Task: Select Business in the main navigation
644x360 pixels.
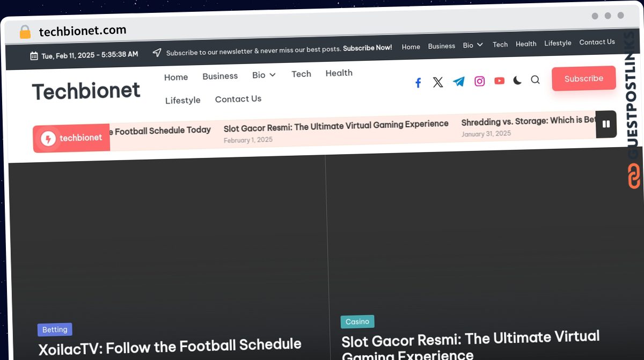Action: tap(220, 76)
